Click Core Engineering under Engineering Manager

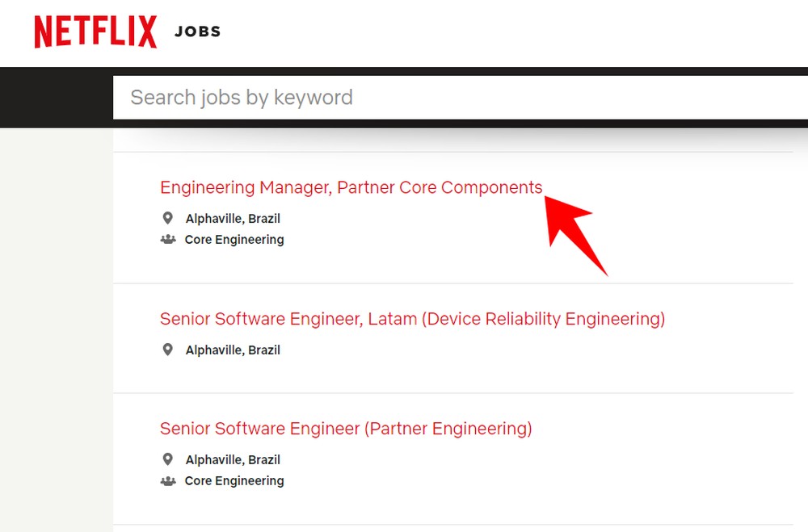(234, 239)
